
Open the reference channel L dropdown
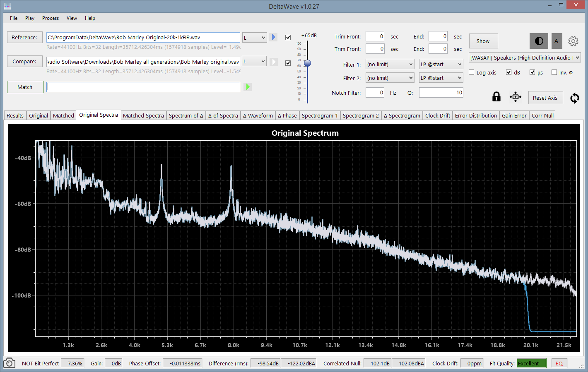pos(254,38)
